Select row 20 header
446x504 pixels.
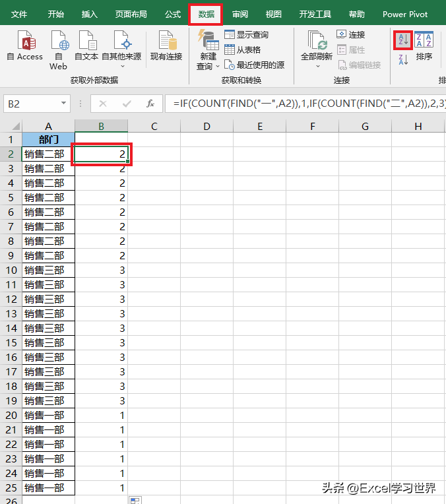(11, 416)
